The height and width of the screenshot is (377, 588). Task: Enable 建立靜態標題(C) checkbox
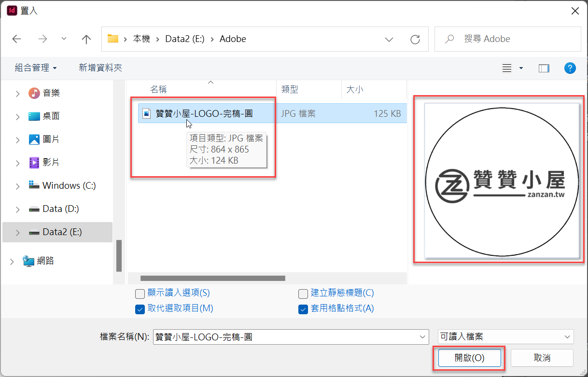(303, 293)
